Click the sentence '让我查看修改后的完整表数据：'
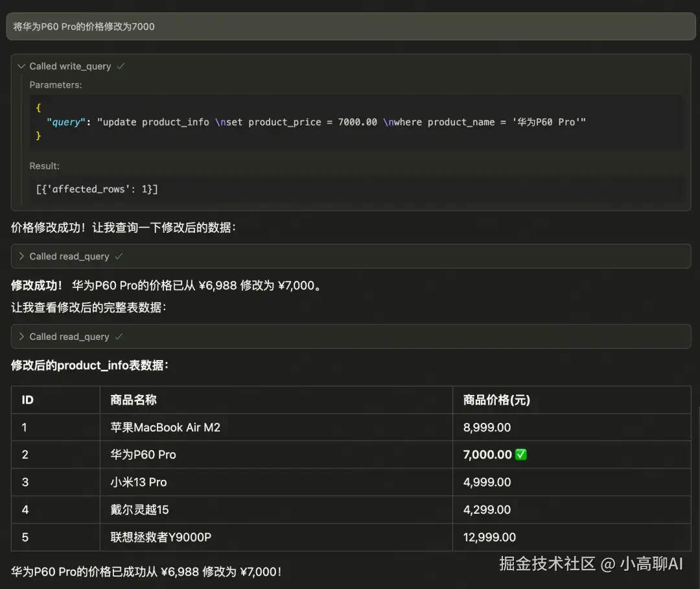This screenshot has width=700, height=589. (89, 307)
